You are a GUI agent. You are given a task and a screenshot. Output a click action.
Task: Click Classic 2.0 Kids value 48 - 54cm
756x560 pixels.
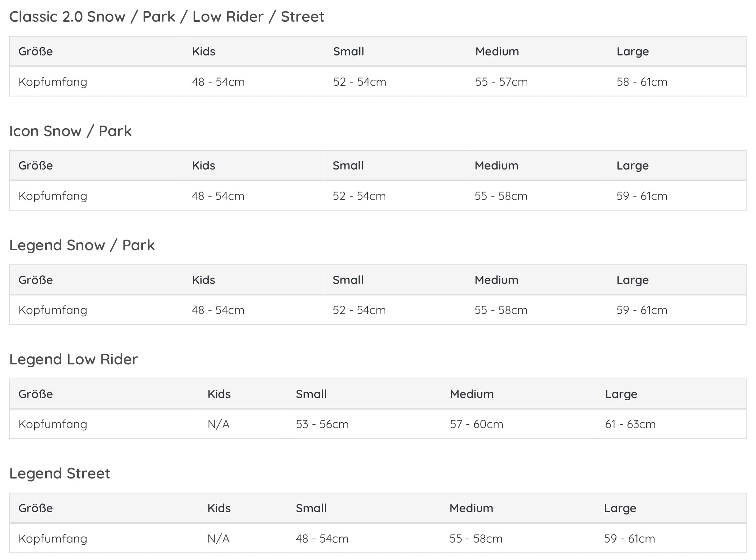(x=218, y=82)
